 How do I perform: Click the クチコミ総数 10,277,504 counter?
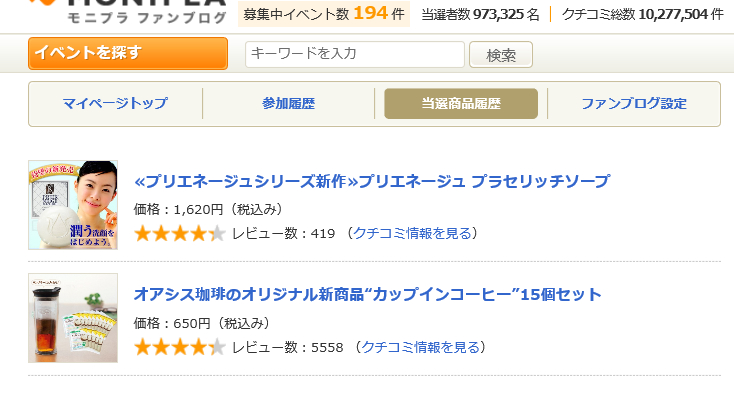coord(635,14)
